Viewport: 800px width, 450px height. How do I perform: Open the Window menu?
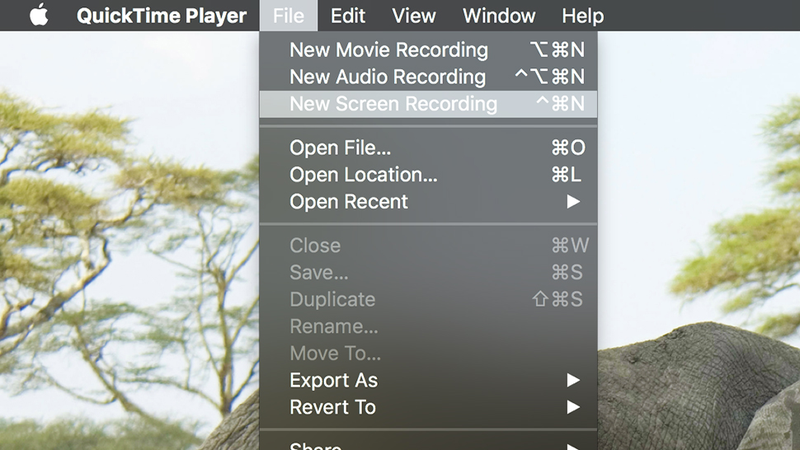[498, 16]
